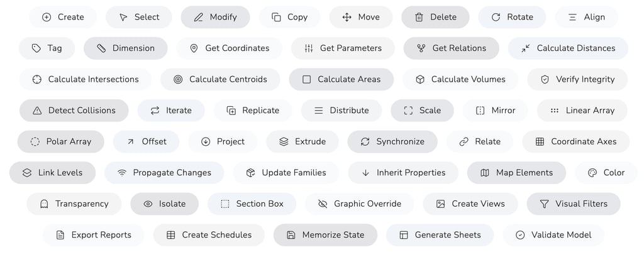The height and width of the screenshot is (257, 644).
Task: Click the Validate Model chip
Action: [x=553, y=234]
